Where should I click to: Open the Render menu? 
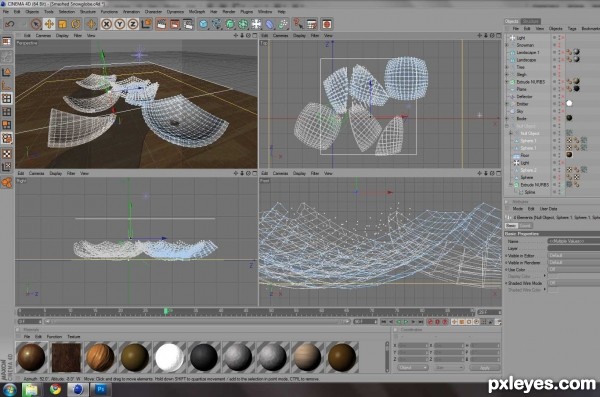(x=229, y=12)
